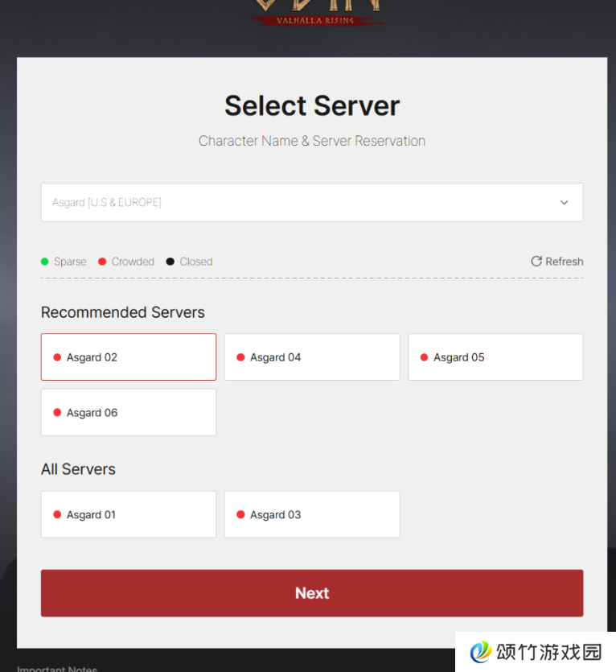Click Character Name & Server Reservation subtitle
The width and height of the screenshot is (616, 672).
point(312,141)
